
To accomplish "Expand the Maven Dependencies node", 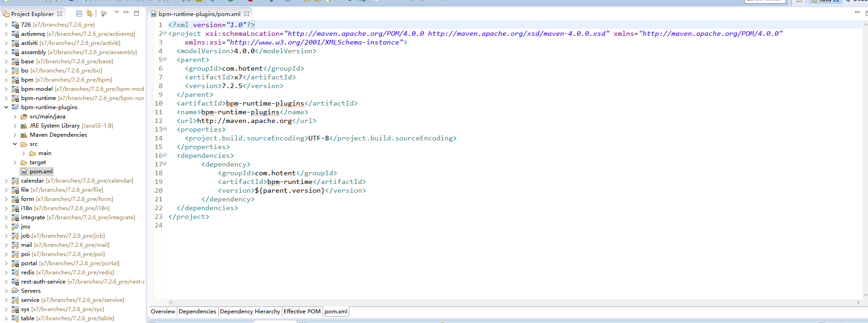I will pyautogui.click(x=15, y=135).
